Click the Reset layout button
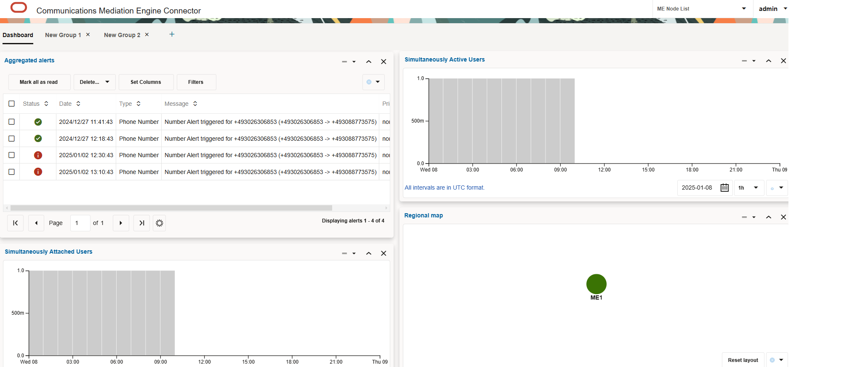 pos(743,360)
